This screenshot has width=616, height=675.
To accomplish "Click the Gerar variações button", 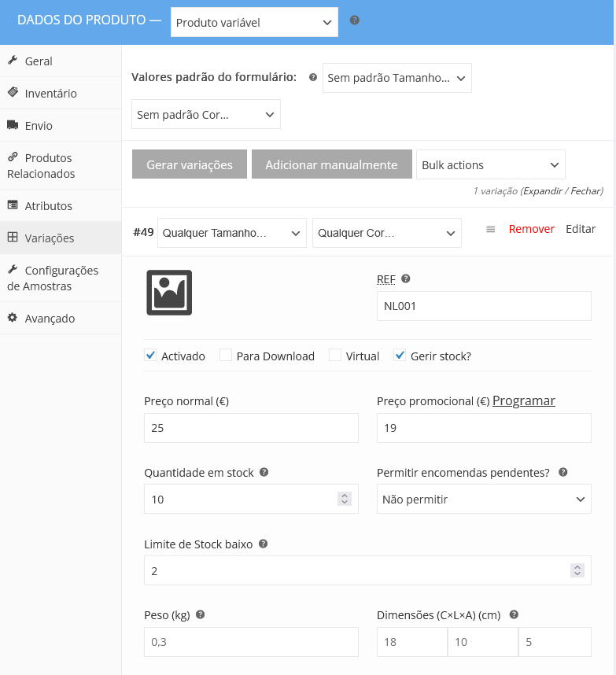I will point(189,164).
